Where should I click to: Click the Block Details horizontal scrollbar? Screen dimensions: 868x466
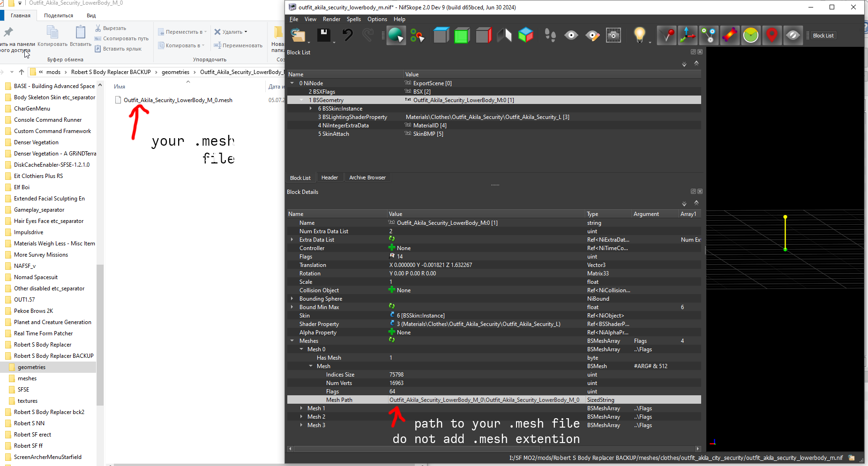pos(494,449)
